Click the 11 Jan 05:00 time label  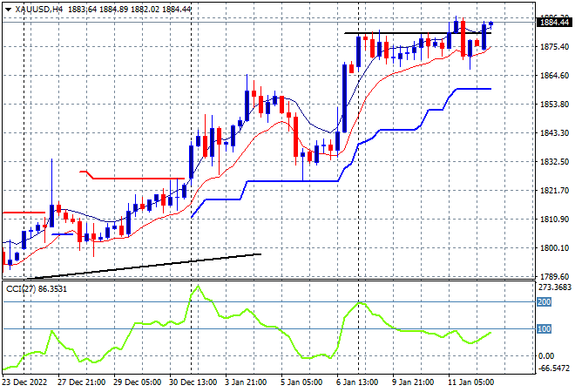coord(470,382)
